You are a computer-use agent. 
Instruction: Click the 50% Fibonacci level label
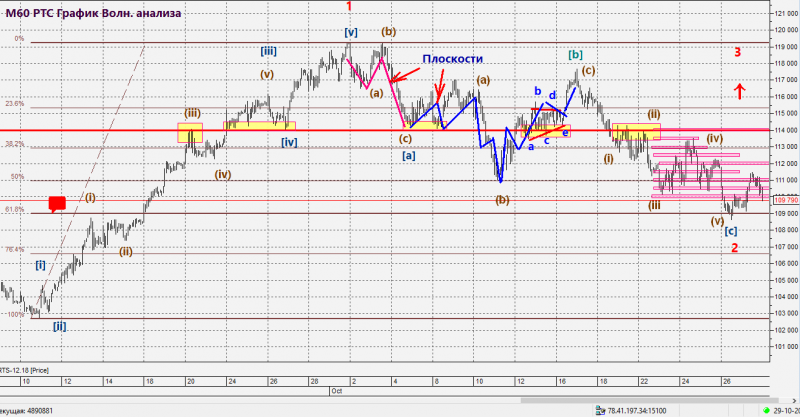click(x=17, y=177)
